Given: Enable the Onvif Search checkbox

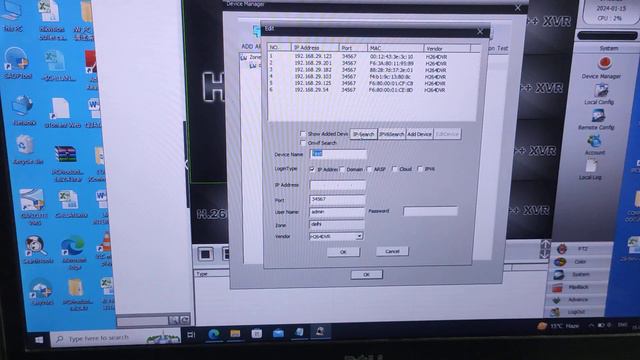Looking at the screenshot, I should (x=303, y=143).
